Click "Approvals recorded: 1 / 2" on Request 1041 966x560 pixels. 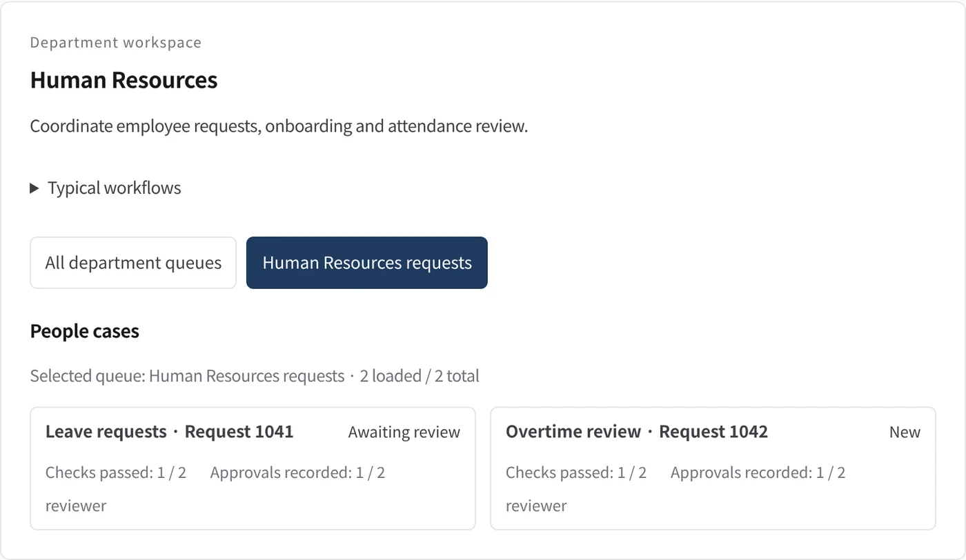tap(297, 472)
